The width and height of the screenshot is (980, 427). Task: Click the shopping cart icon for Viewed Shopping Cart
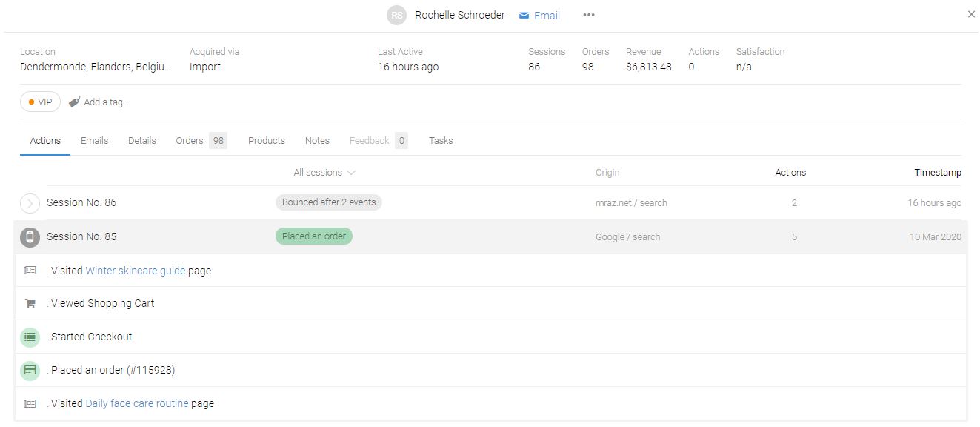[30, 303]
